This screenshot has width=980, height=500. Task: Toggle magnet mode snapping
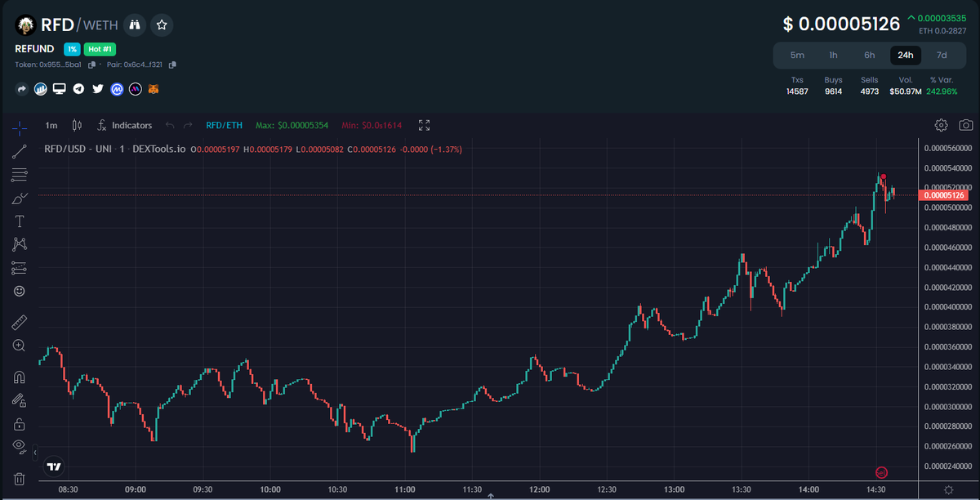pos(20,377)
